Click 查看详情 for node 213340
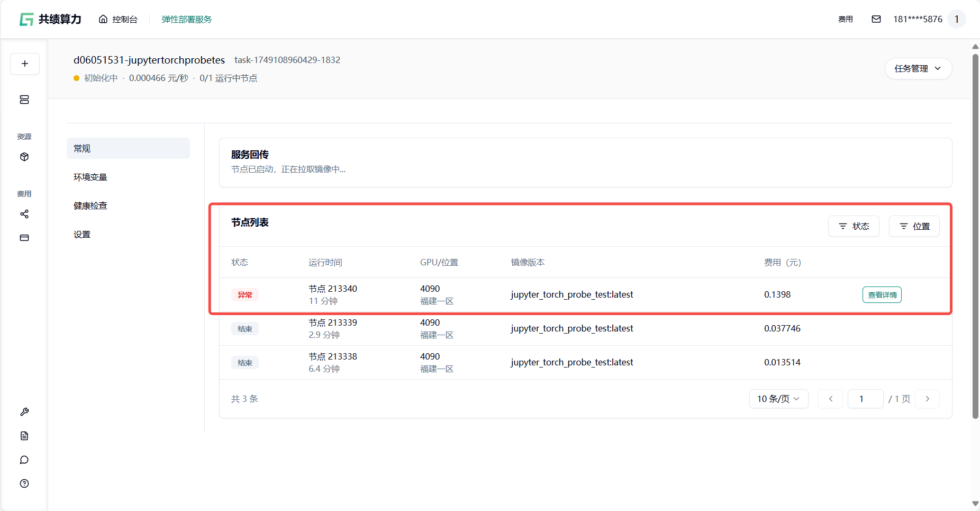The width and height of the screenshot is (980, 511). click(882, 295)
